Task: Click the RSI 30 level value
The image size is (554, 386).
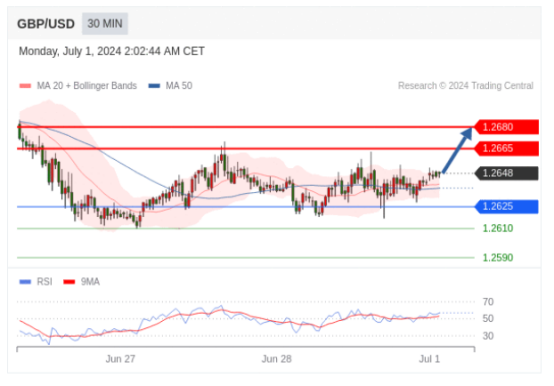Action: point(488,336)
